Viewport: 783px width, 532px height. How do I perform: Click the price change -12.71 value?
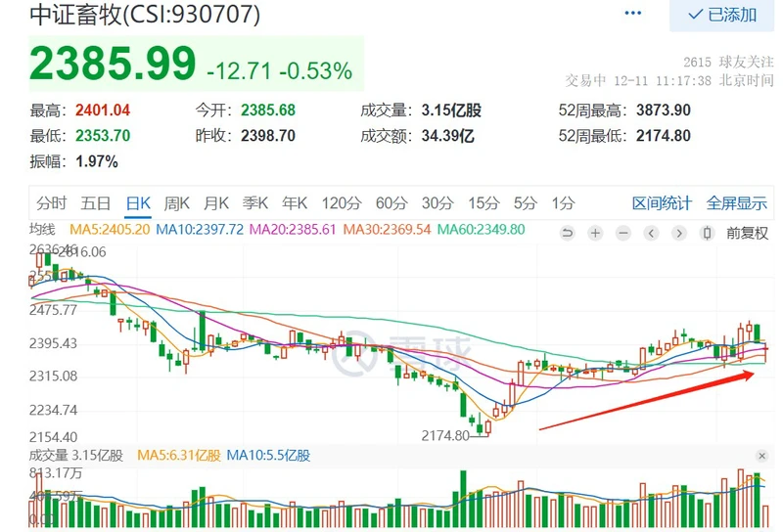pos(239,70)
